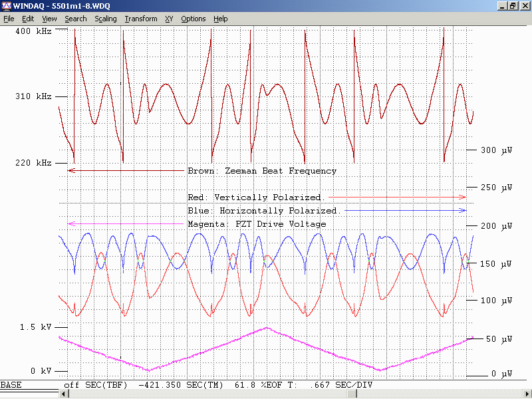Image resolution: width=532 pixels, height=399 pixels.
Task: Open the File menu
Action: pyautogui.click(x=9, y=19)
